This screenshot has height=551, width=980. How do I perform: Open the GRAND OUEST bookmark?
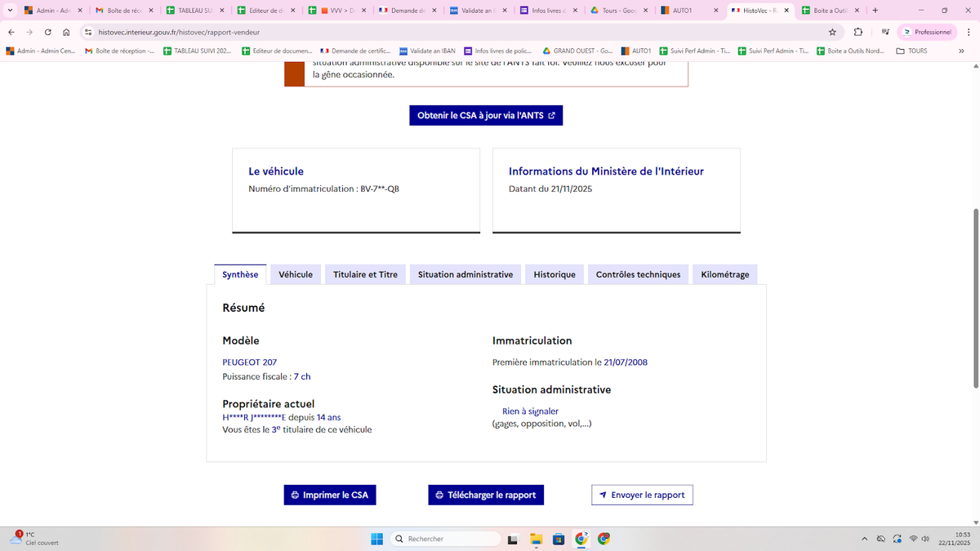pyautogui.click(x=577, y=51)
